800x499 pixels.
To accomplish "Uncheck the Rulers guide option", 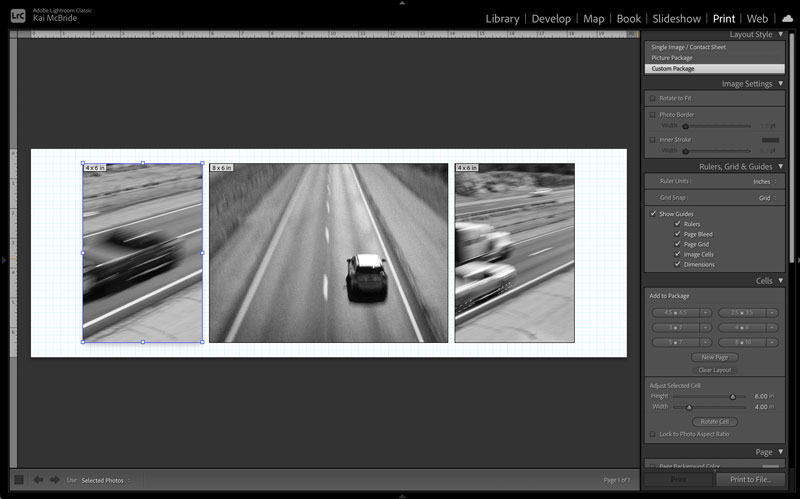I will point(678,223).
